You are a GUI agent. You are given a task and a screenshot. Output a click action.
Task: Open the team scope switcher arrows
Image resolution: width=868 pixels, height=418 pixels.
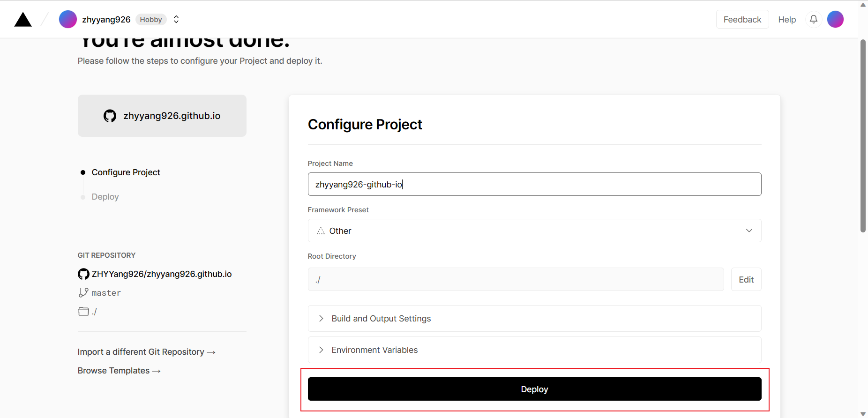point(176,19)
